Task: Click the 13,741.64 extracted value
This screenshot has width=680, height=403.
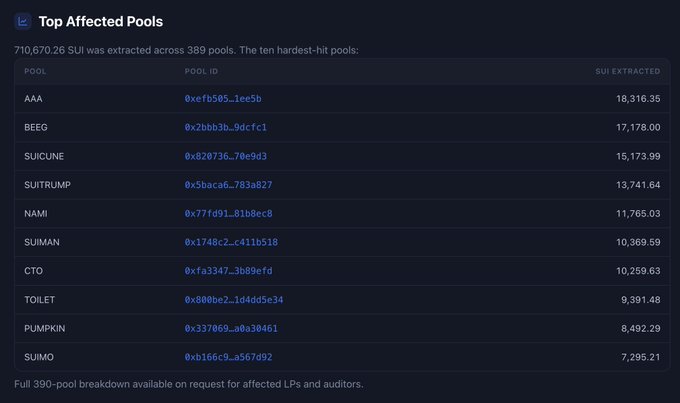Action: (x=638, y=185)
